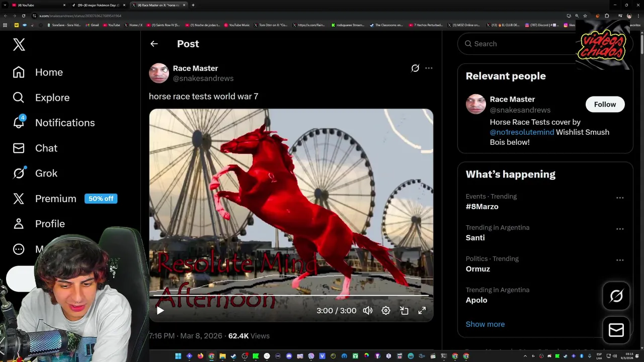Open Steam from the taskbar
The width and height of the screenshot is (644, 362).
[x=233, y=356]
